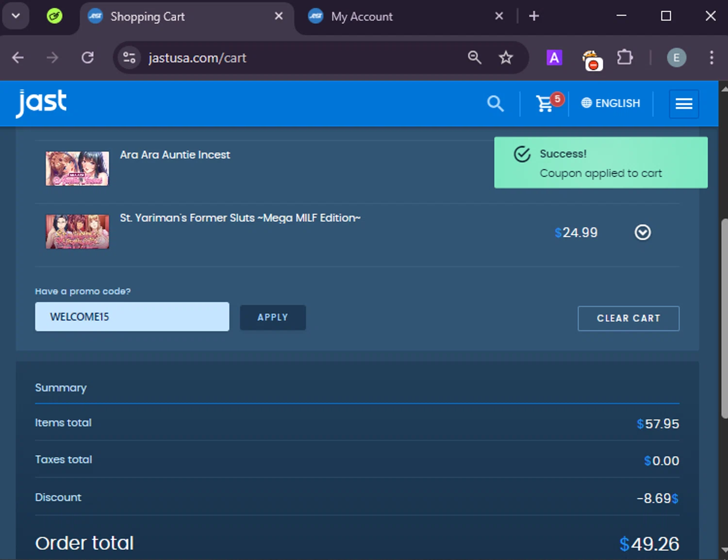This screenshot has height=560, width=728.
Task: Click the 'Order total' label
Action: click(84, 543)
